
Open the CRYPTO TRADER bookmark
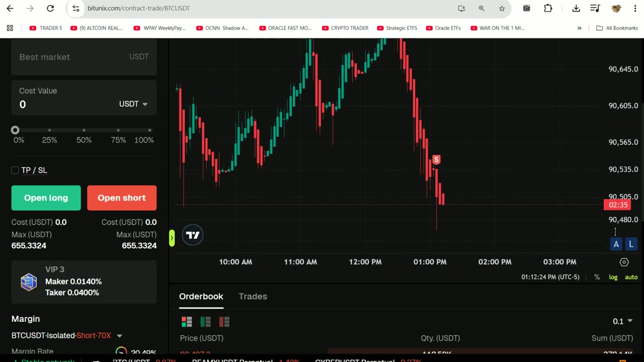345,28
